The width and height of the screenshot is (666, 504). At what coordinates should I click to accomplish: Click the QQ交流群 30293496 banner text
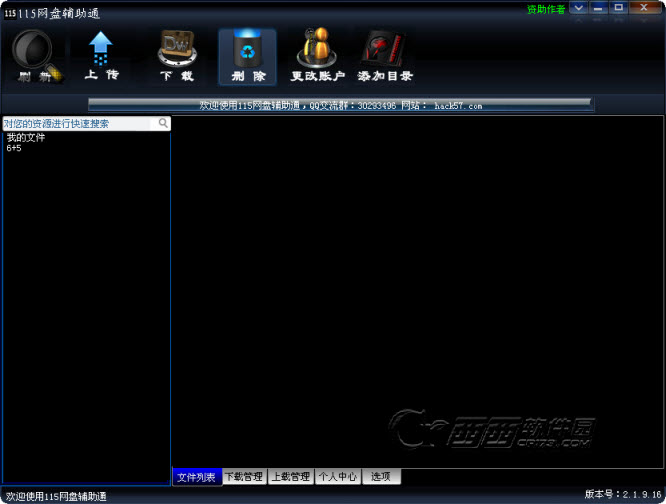353,105
